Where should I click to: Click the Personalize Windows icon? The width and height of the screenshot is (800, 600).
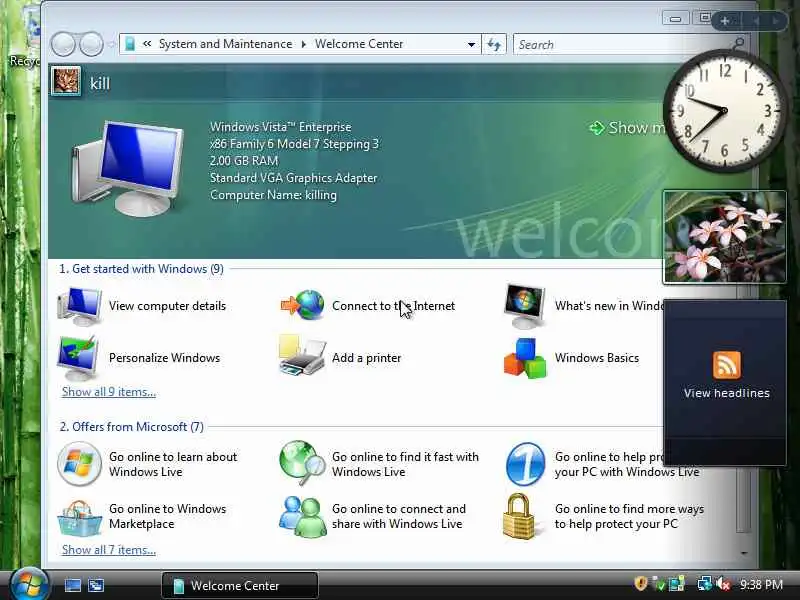(78, 358)
